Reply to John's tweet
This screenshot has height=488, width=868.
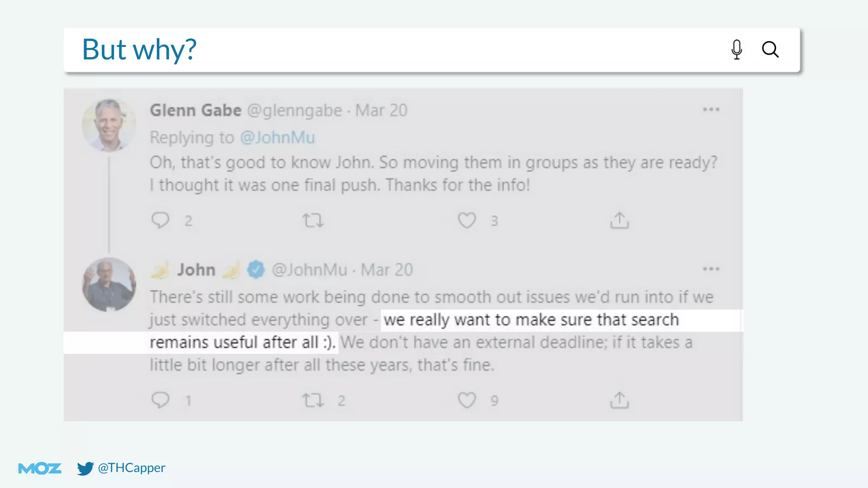(160, 400)
